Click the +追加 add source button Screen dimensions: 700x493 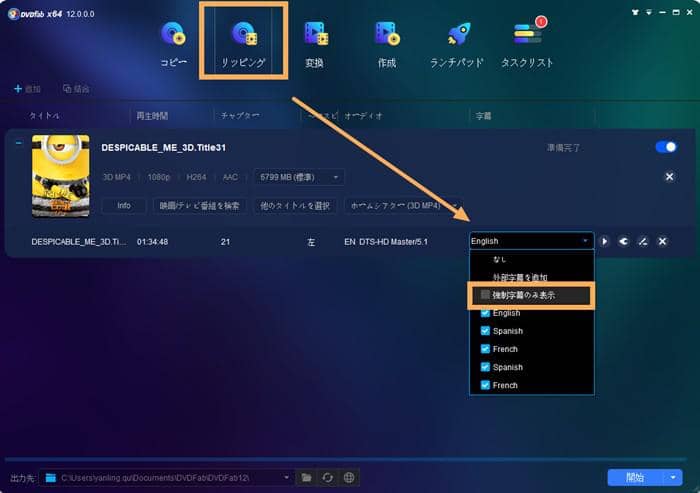27,89
